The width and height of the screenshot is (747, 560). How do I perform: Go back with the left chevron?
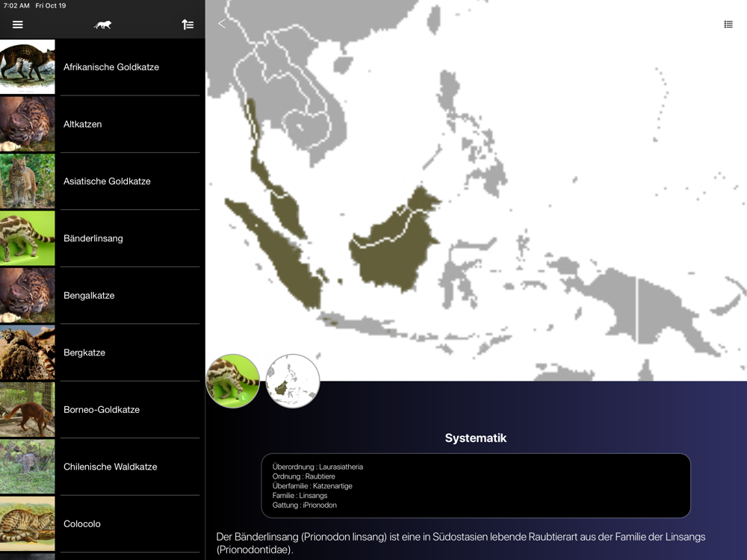222,24
